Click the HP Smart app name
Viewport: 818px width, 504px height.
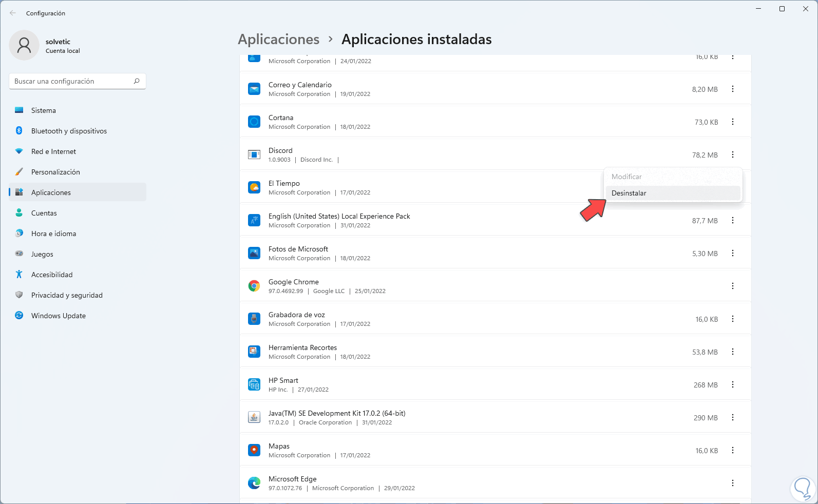283,380
